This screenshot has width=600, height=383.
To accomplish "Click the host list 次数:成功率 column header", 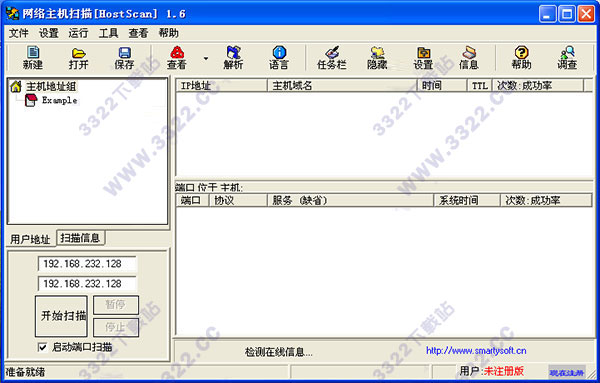I will pos(538,85).
